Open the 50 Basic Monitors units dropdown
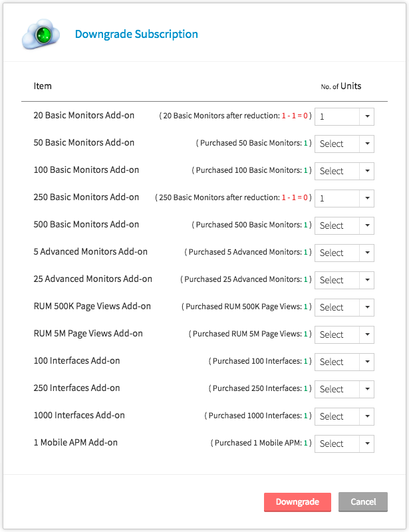Image resolution: width=409 pixels, height=532 pixels. tap(344, 144)
